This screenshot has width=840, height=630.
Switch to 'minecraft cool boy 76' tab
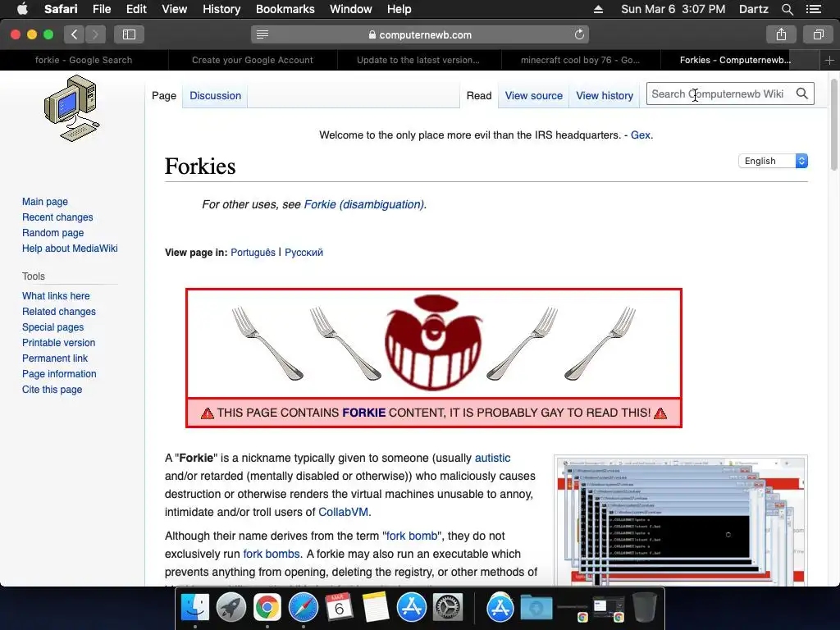[x=580, y=60]
